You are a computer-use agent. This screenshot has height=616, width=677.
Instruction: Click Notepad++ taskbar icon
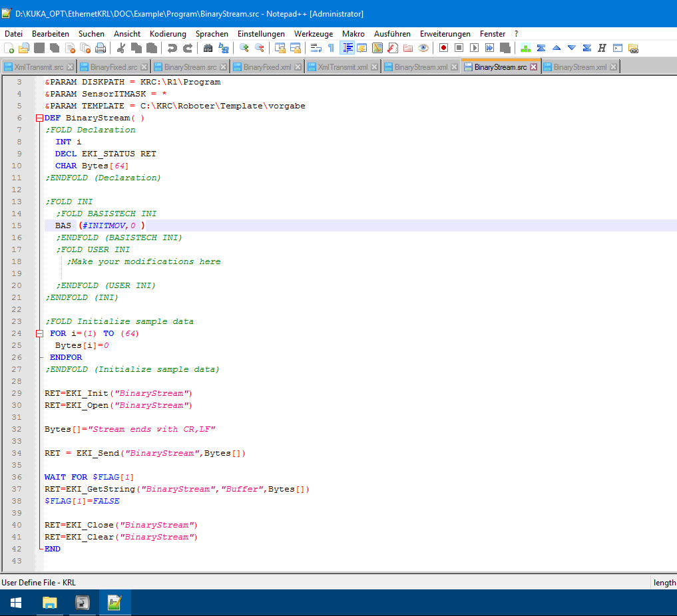point(115,603)
